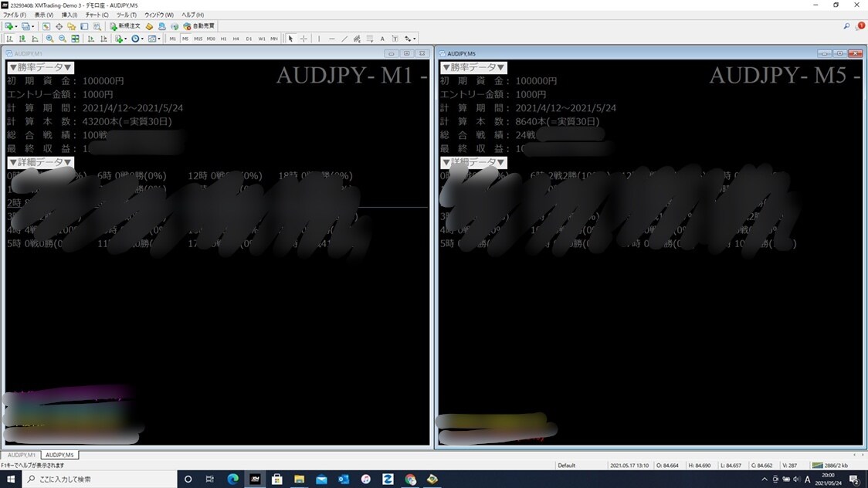The image size is (868, 488).
Task: Collapse 詳細データ header in M5 chart
Action: coord(473,162)
